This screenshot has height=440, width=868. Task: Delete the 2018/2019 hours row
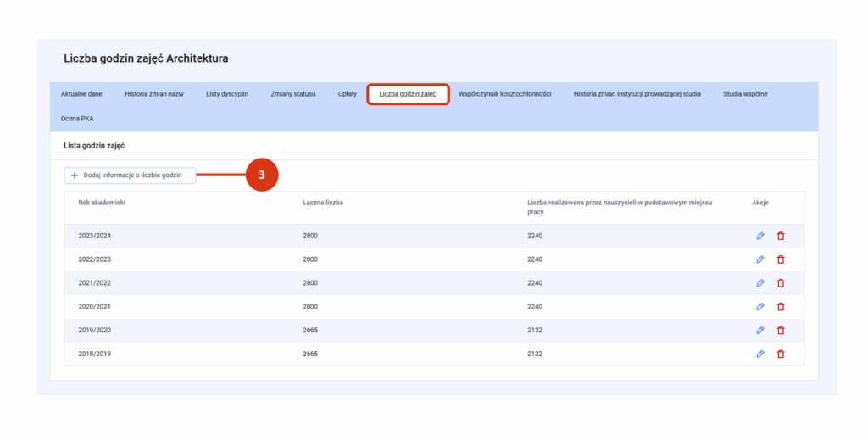pos(781,354)
